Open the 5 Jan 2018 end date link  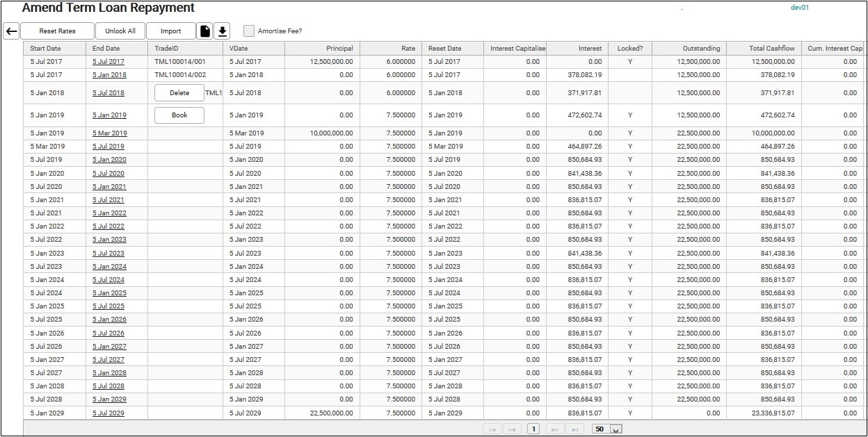pos(109,75)
